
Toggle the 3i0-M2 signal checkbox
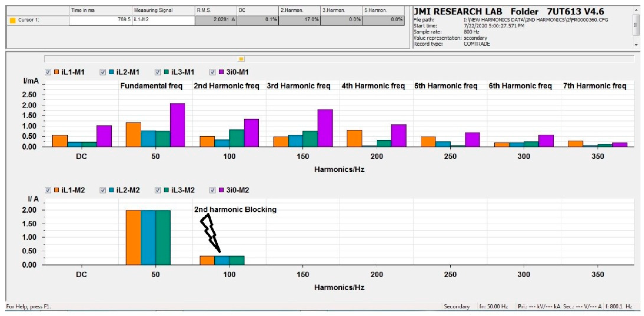point(213,190)
